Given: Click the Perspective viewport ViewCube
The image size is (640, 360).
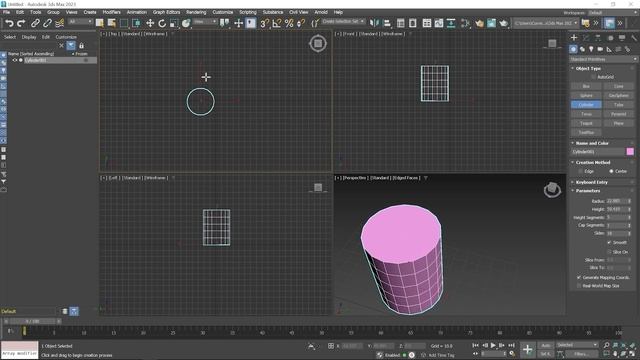Looking at the screenshot, I should 552,189.
